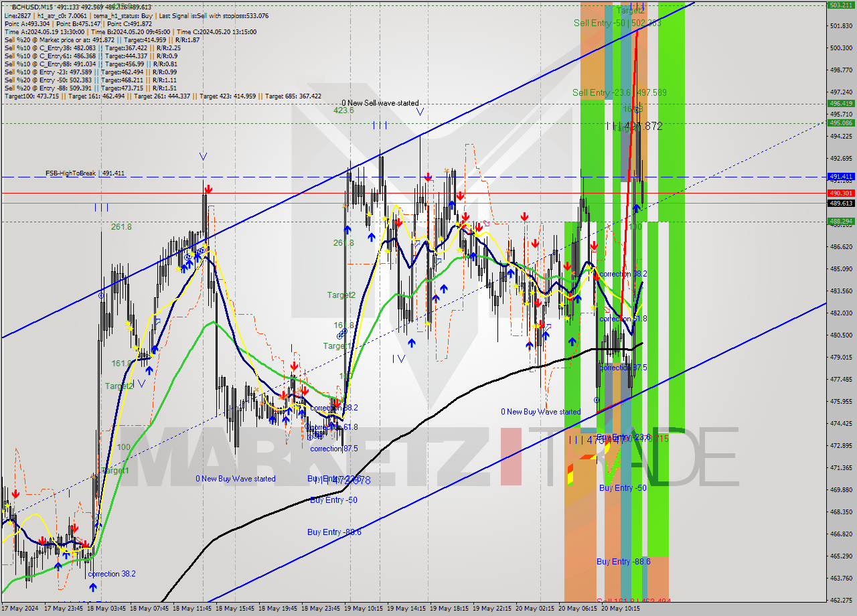857x616 pixels.
Task: Click the '18 May 23:45' time axis label
Action: point(322,609)
